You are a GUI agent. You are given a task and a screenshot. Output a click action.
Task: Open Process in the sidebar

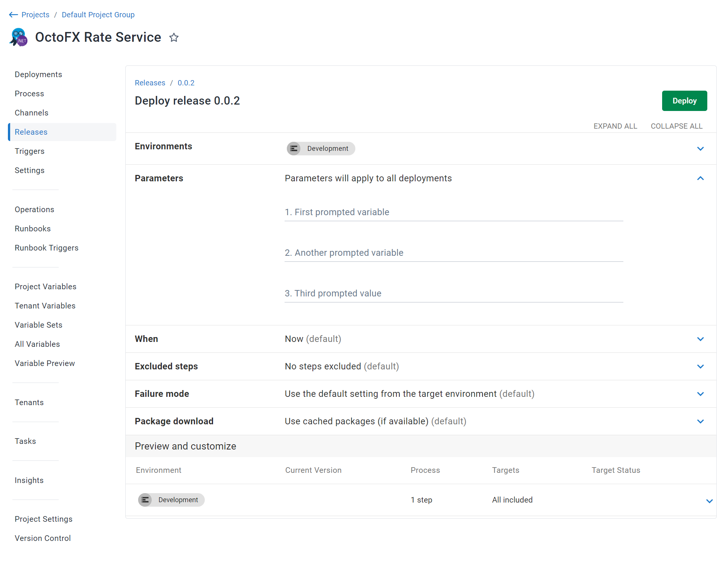[x=29, y=94]
